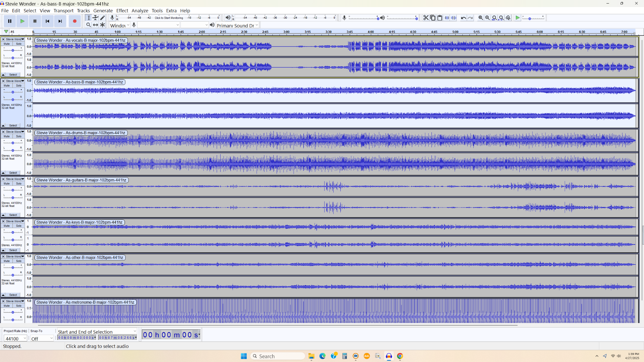The width and height of the screenshot is (644, 362).
Task: Click the Zoom Out icon
Action: point(488,18)
